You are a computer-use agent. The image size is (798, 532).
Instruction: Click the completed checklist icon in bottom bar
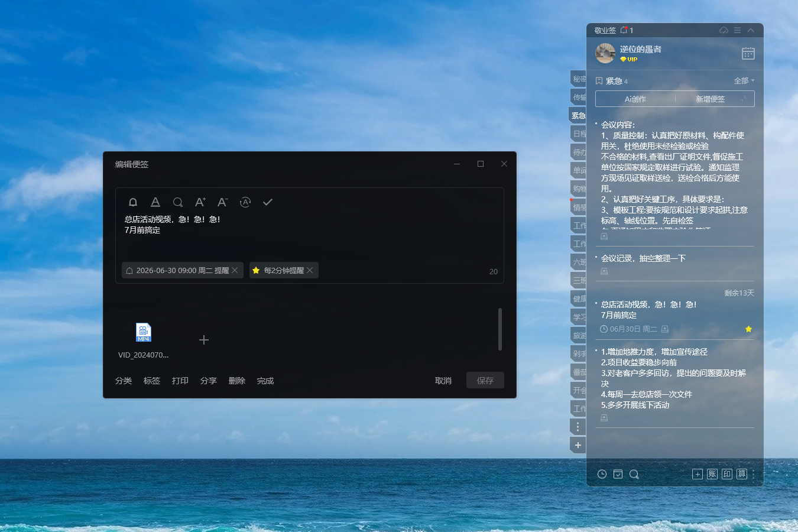coord(618,474)
